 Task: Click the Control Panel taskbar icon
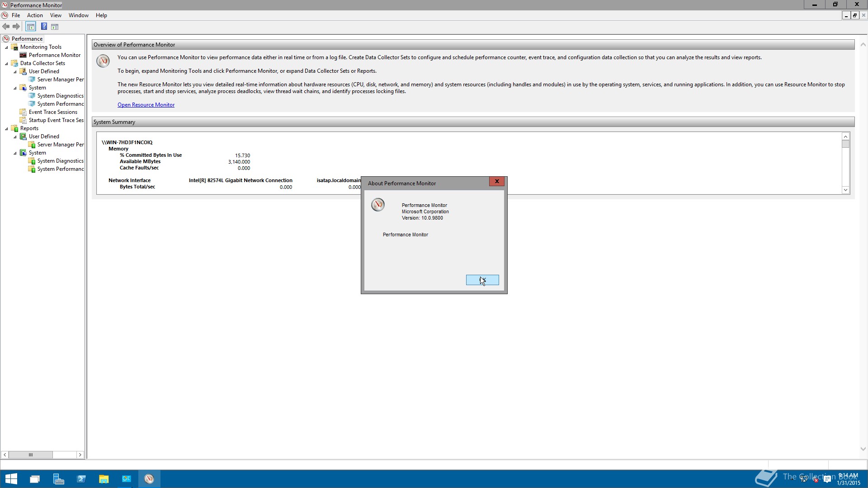pos(127,479)
